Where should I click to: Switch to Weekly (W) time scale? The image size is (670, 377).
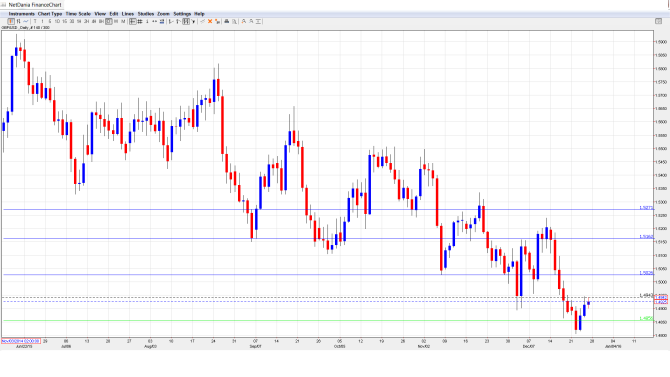click(116, 21)
